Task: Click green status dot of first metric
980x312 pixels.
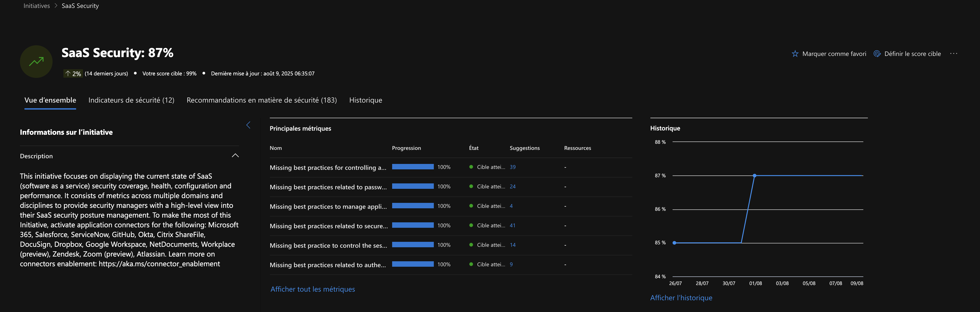Action: pyautogui.click(x=471, y=167)
